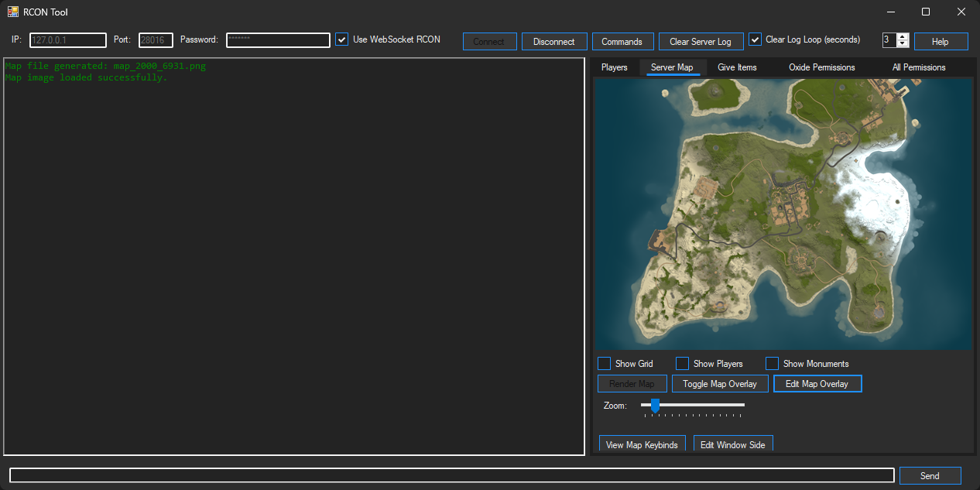Image resolution: width=980 pixels, height=490 pixels.
Task: Toggle the Use WebSocket RCON checkbox
Action: point(341,39)
